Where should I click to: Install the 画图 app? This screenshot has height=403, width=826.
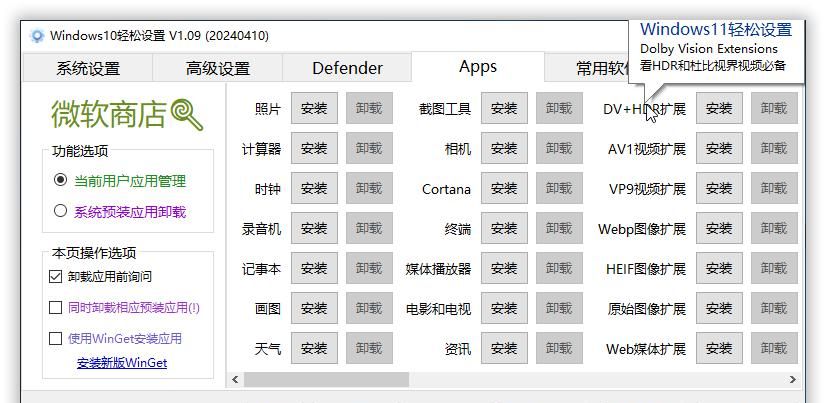coord(314,309)
